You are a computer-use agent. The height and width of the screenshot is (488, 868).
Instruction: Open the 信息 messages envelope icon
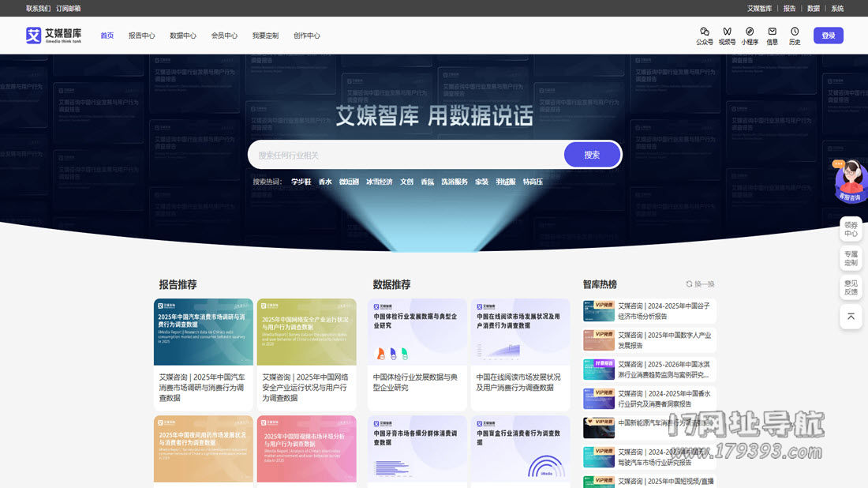coord(772,32)
